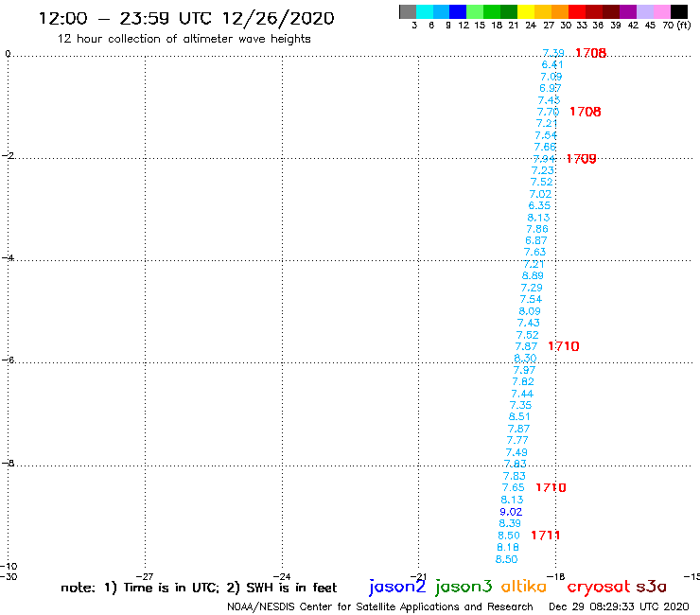Image resolution: width=700 pixels, height=615 pixels.
Task: Click the 7.82 wave height value
Action: [523, 382]
